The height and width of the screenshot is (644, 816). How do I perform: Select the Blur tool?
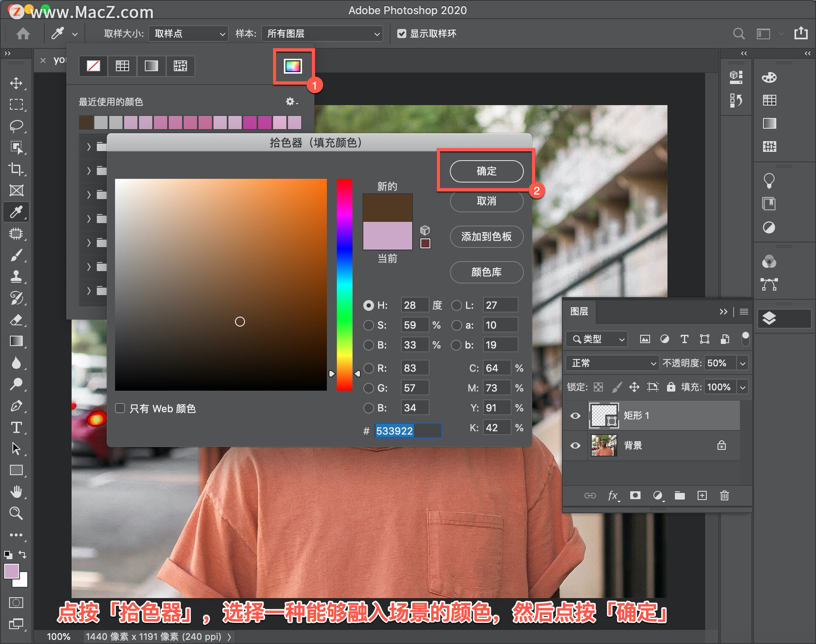[16, 363]
